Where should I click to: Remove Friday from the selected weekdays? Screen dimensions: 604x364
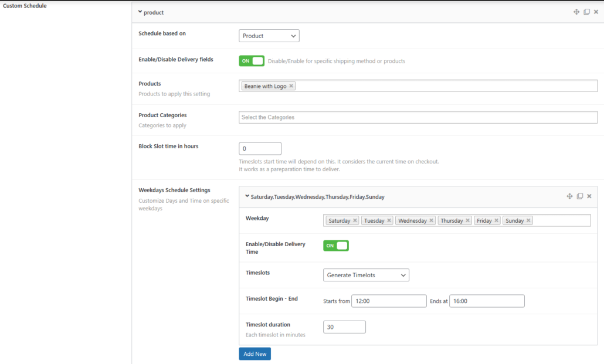click(496, 220)
